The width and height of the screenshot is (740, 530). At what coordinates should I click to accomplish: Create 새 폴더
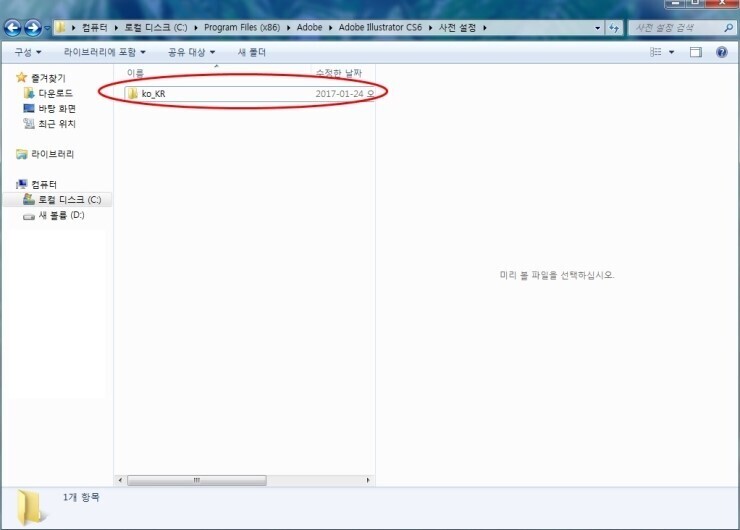(252, 52)
